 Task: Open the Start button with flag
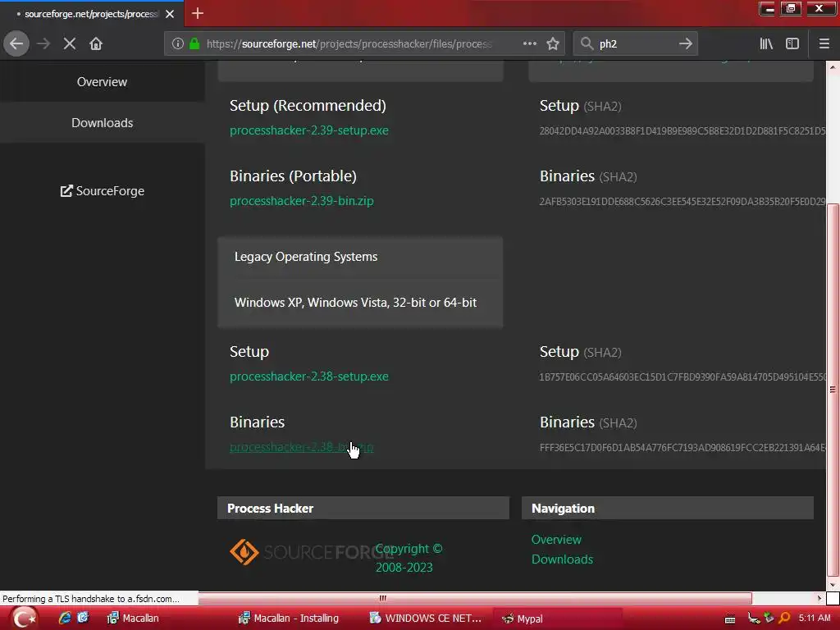(x=24, y=619)
